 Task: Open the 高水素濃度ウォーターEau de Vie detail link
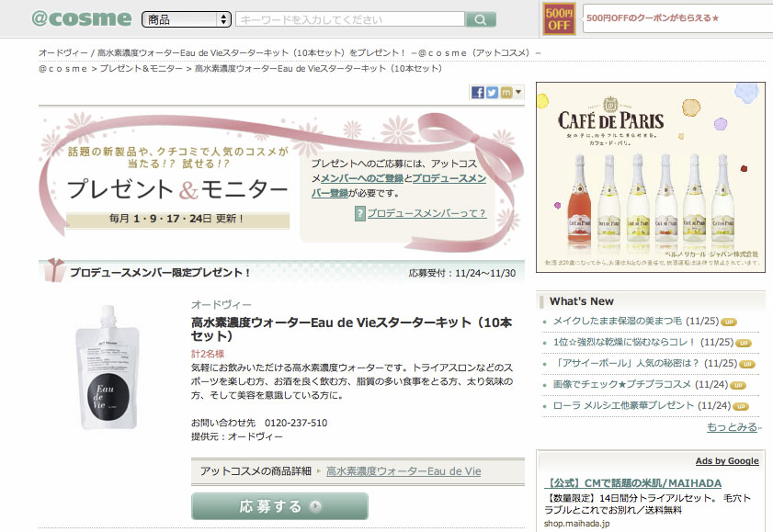(404, 471)
